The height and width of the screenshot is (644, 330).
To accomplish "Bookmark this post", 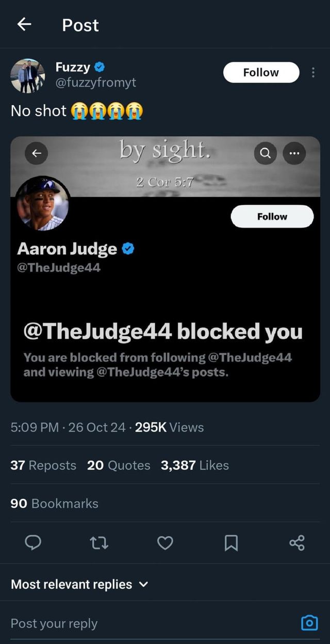I will coord(231,542).
